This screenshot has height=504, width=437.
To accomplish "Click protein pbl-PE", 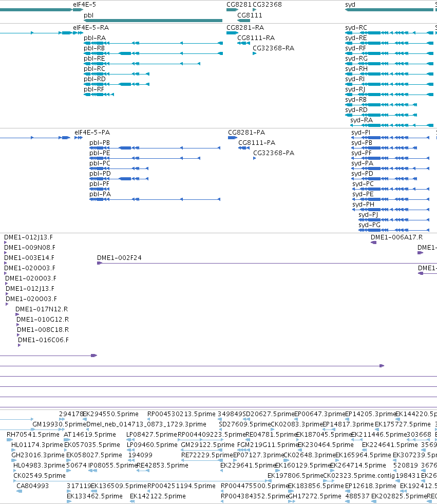I will 145,158.
